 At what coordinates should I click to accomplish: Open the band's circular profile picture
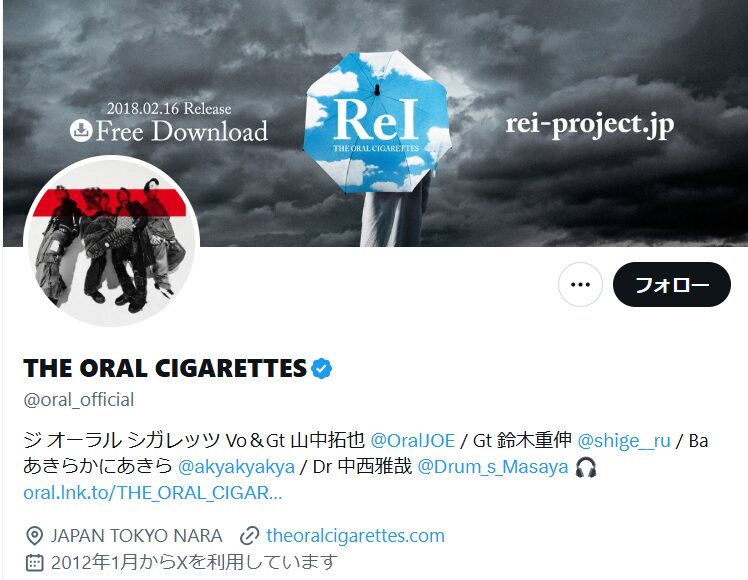(112, 241)
